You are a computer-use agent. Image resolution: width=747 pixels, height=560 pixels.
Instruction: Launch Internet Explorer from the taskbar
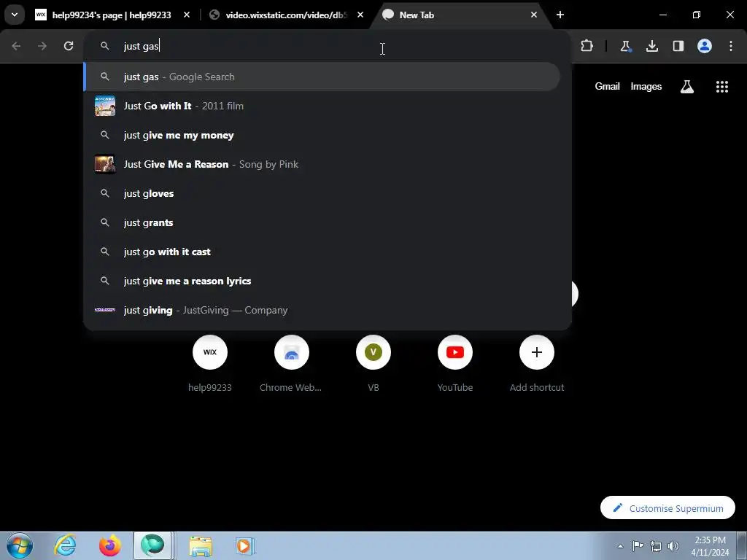coord(65,545)
